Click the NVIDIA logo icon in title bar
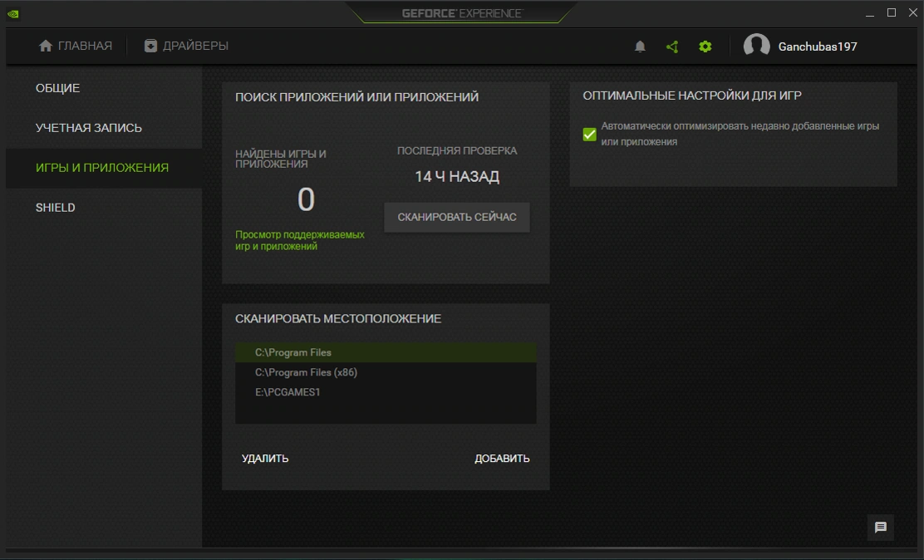 (x=13, y=14)
